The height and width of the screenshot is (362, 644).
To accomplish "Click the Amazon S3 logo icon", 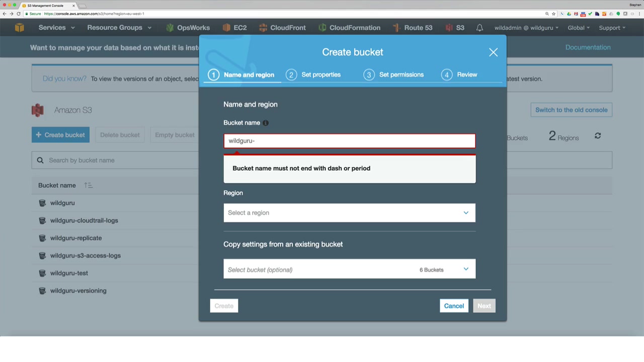I will 38,110.
